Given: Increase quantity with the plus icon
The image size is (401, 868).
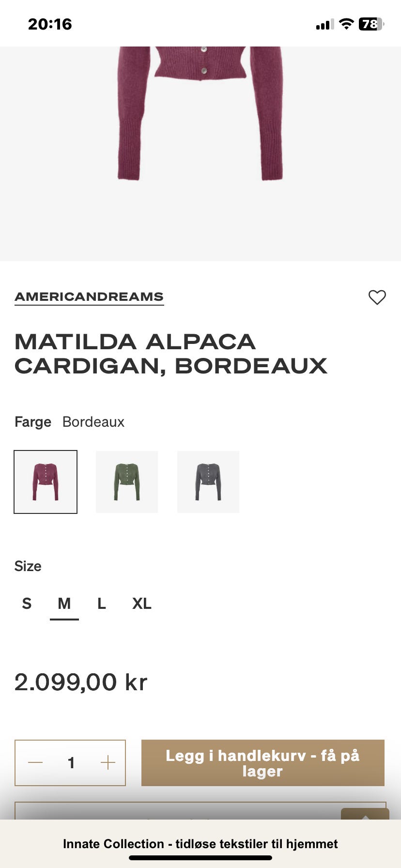Looking at the screenshot, I should (x=108, y=763).
